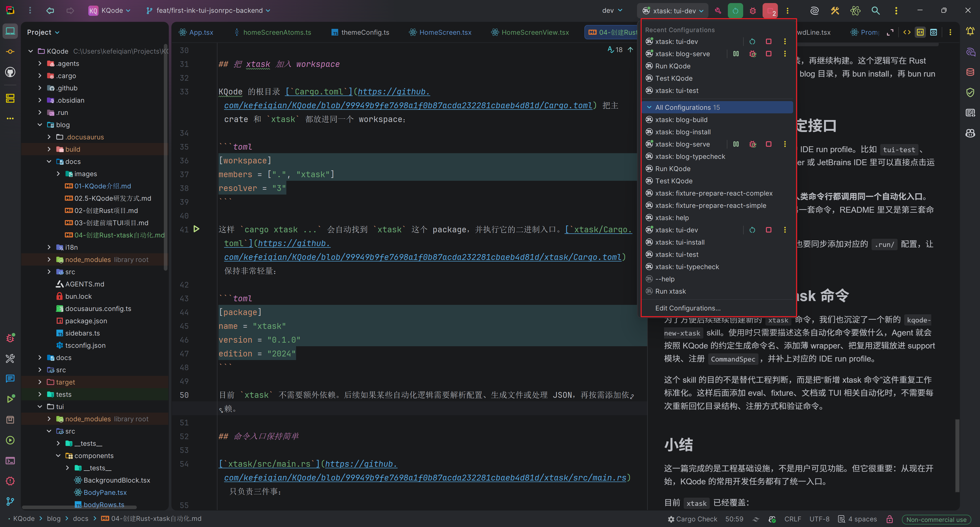The image size is (980, 527).
Task: Click the Debug bug icon in the toolbar
Action: point(753,11)
